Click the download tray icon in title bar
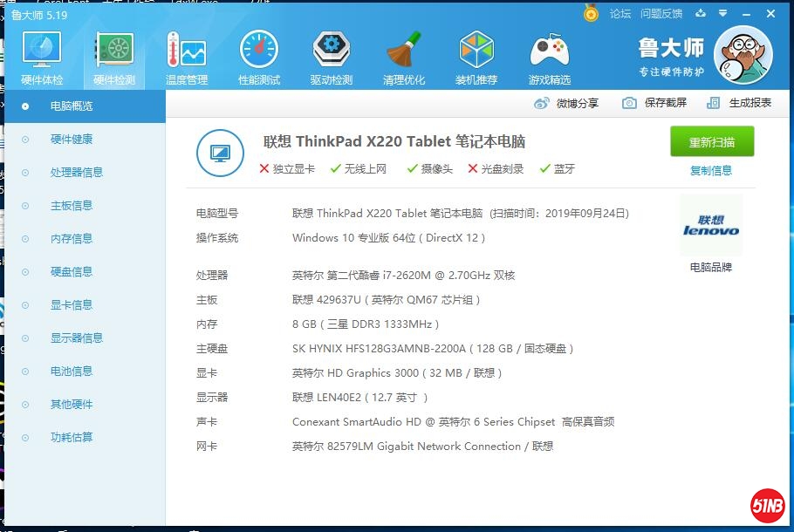This screenshot has width=794, height=532. click(x=700, y=13)
